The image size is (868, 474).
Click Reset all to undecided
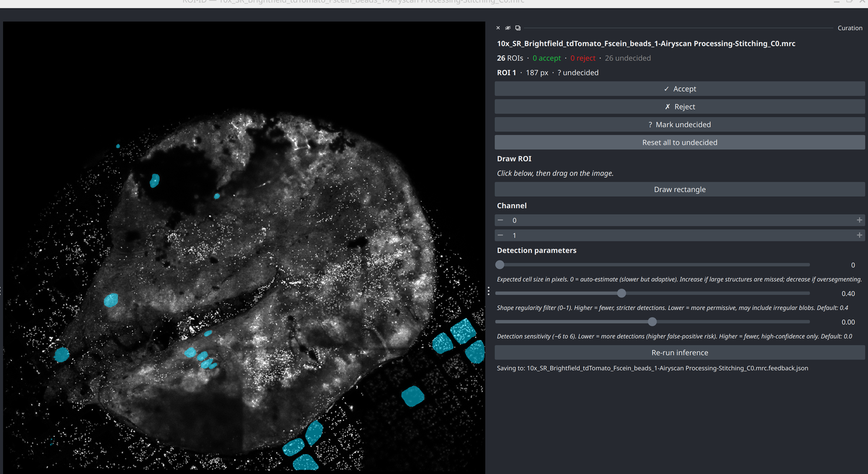point(680,143)
